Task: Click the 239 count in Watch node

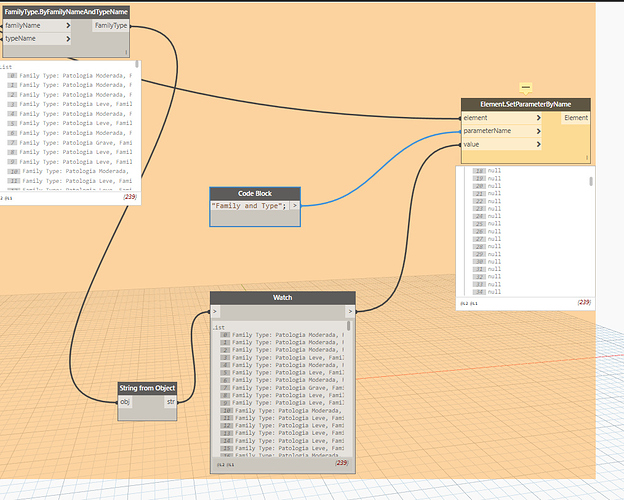Action: point(341,463)
